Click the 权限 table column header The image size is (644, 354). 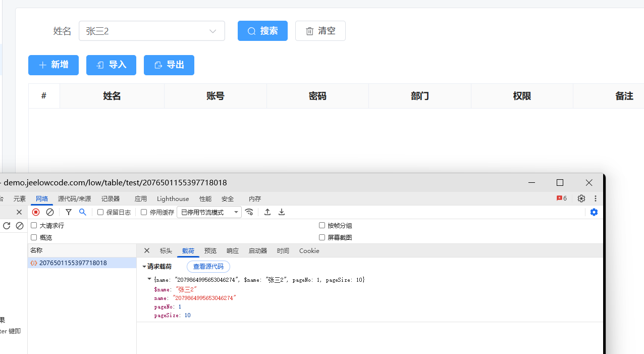click(x=522, y=96)
